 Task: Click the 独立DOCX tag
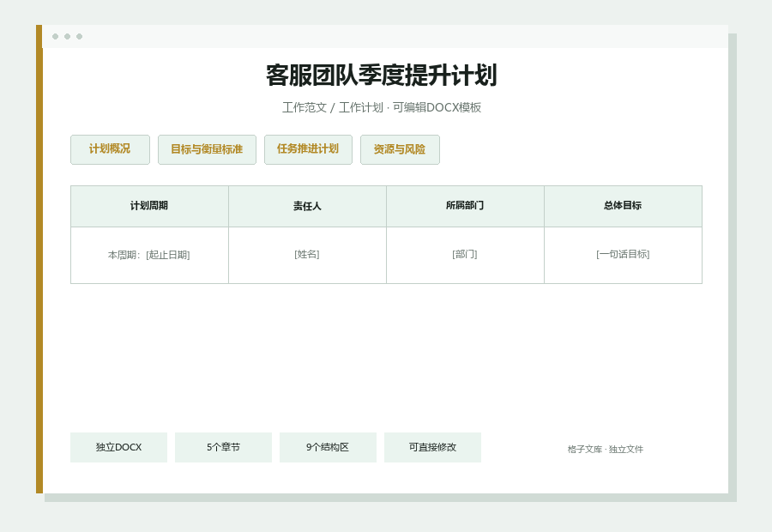[118, 447]
